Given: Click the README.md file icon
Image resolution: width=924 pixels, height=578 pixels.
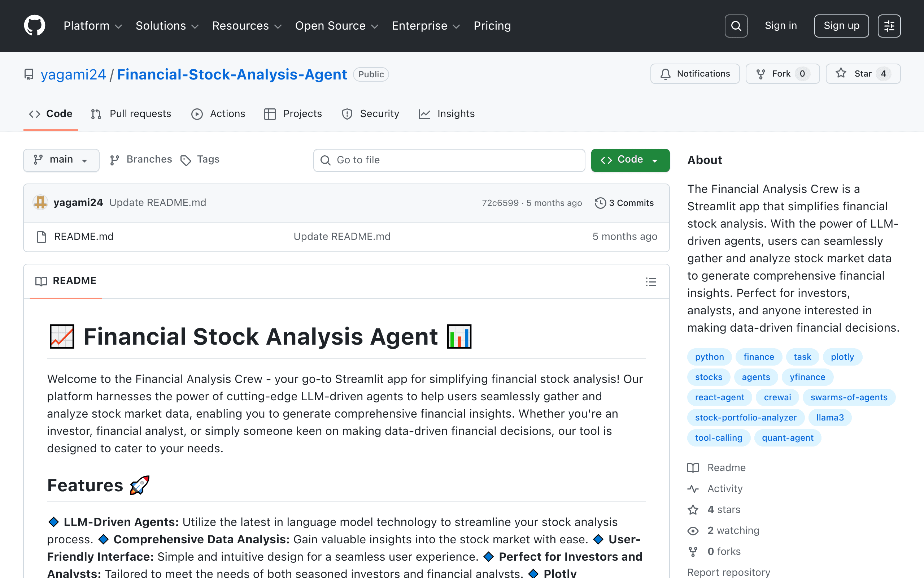Looking at the screenshot, I should coord(41,237).
